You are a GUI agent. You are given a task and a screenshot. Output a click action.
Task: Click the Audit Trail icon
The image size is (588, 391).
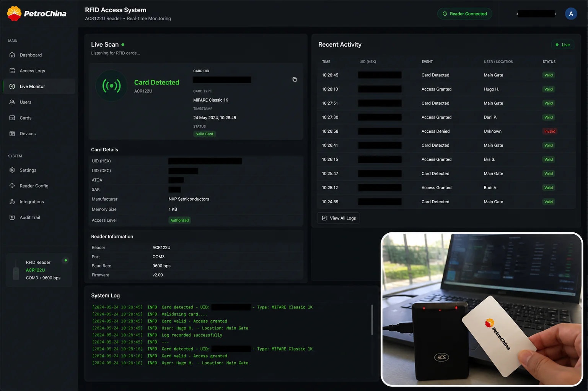12,217
